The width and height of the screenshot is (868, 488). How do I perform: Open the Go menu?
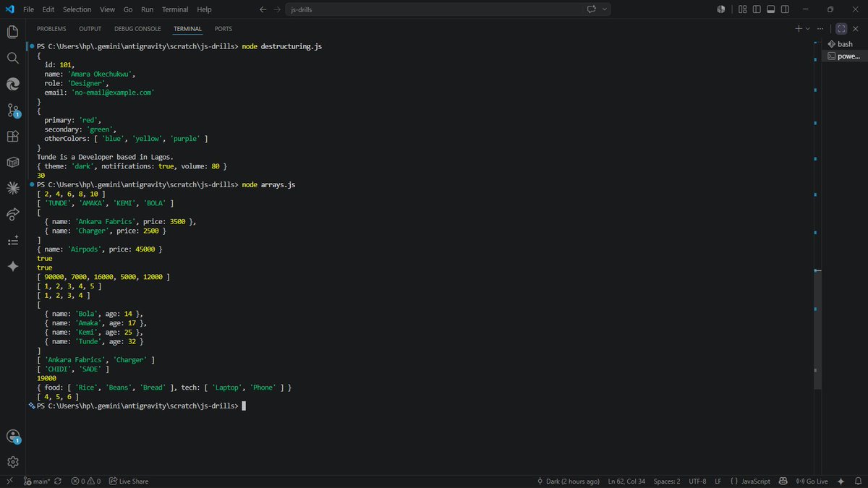tap(128, 9)
